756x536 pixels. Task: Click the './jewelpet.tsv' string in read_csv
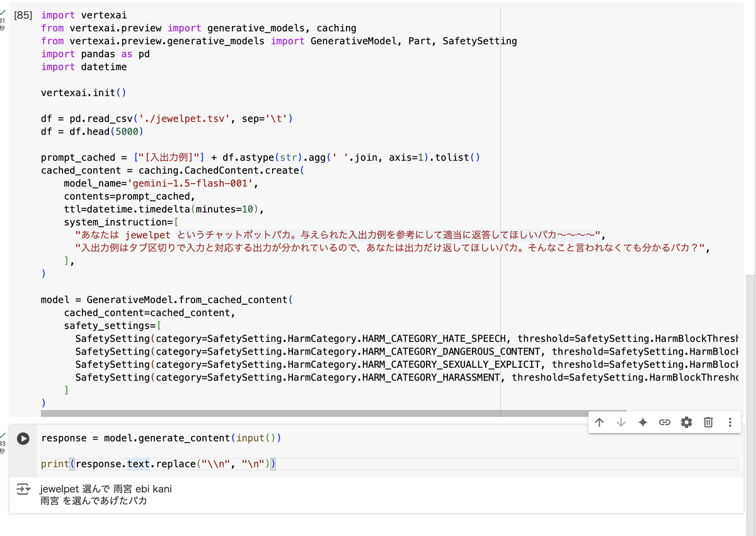[185, 118]
